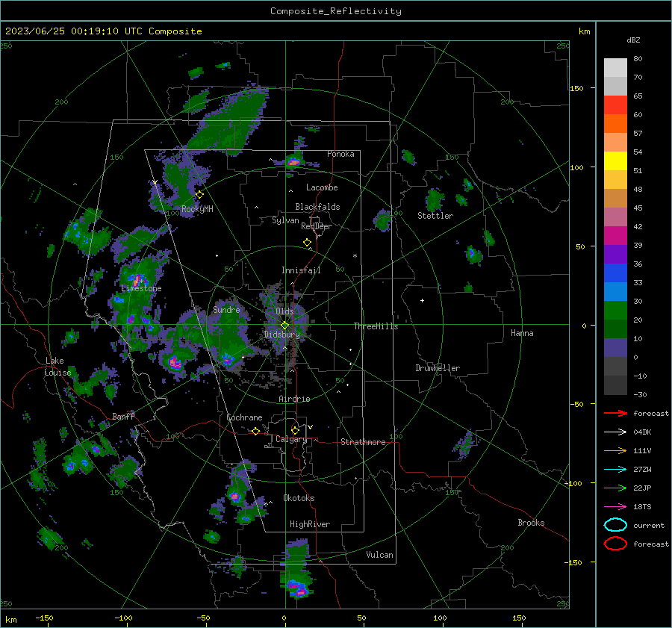
Task: Click the green legend swatch between 30 and 20
Action: 615,311
